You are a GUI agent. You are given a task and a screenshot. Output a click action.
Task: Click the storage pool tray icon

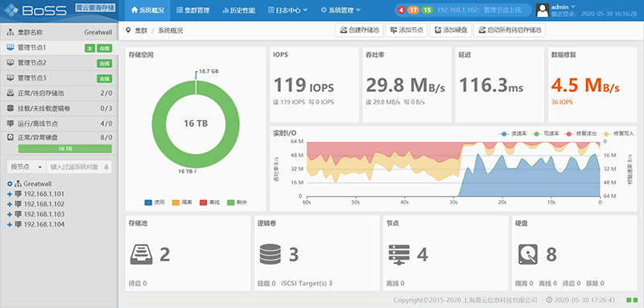pyautogui.click(x=142, y=255)
